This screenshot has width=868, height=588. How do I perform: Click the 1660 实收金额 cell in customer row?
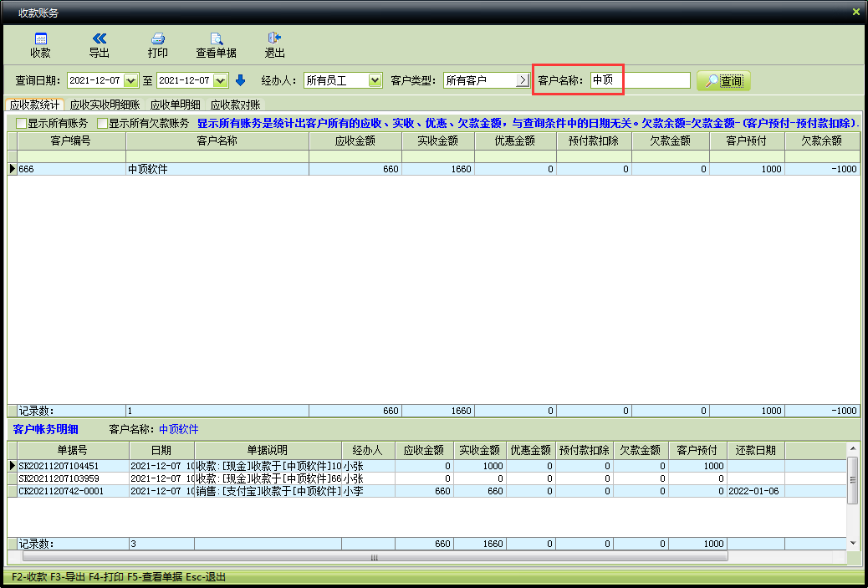tap(438, 170)
